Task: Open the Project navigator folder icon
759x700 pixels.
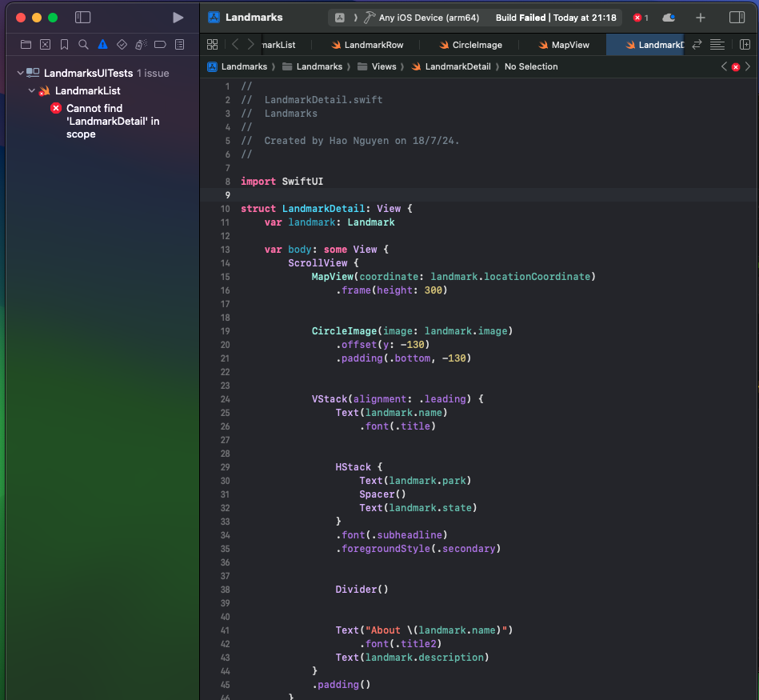Action: point(26,45)
